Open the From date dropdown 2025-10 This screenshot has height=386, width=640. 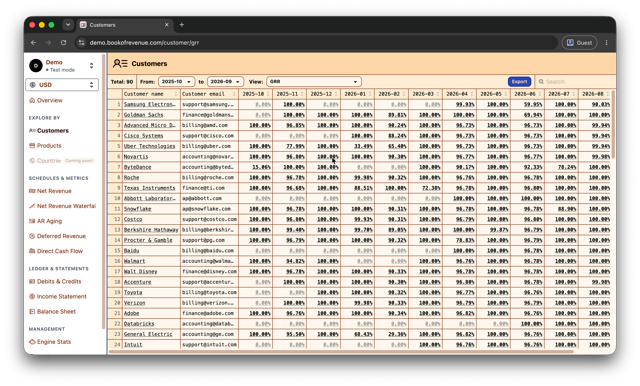[176, 82]
